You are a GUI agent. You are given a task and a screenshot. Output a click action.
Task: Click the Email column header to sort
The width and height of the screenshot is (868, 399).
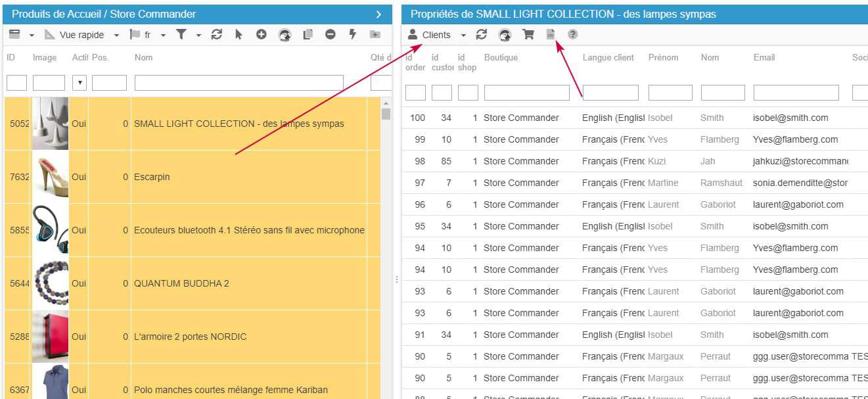(764, 58)
